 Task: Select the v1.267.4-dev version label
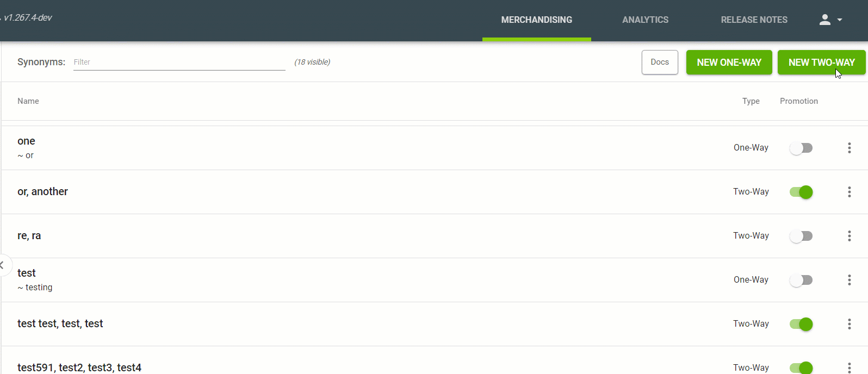click(27, 17)
